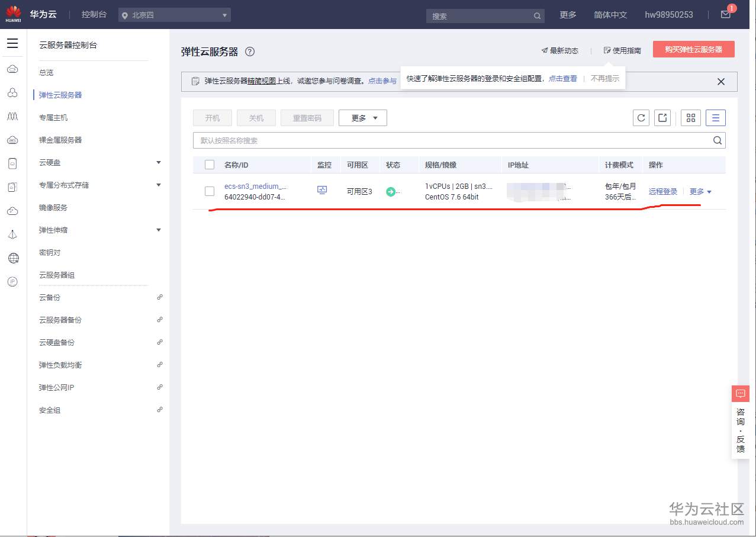The width and height of the screenshot is (756, 537).
Task: Open the hw98950253 account menu
Action: pyautogui.click(x=669, y=15)
